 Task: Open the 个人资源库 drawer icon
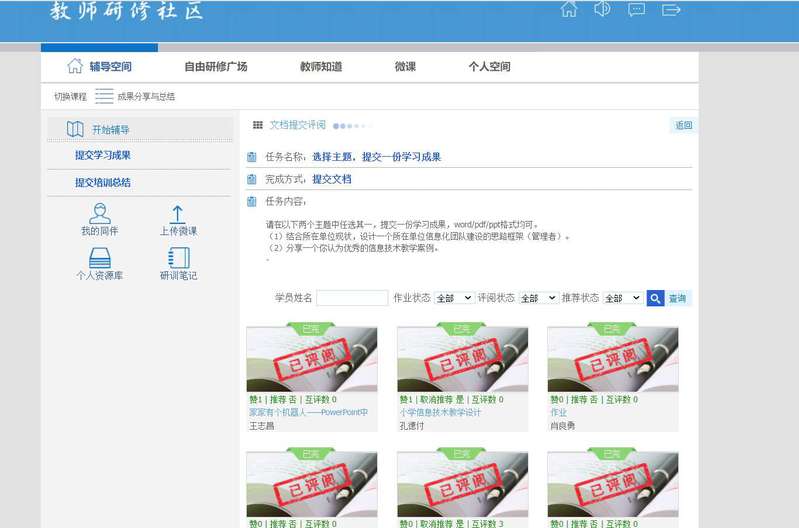(100, 258)
